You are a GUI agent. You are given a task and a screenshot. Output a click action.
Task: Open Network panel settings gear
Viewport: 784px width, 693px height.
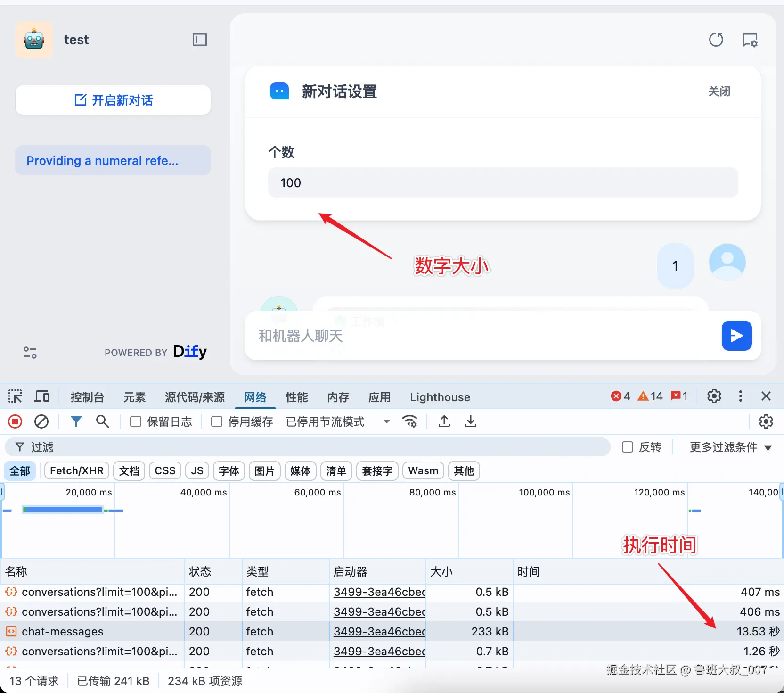(x=766, y=421)
